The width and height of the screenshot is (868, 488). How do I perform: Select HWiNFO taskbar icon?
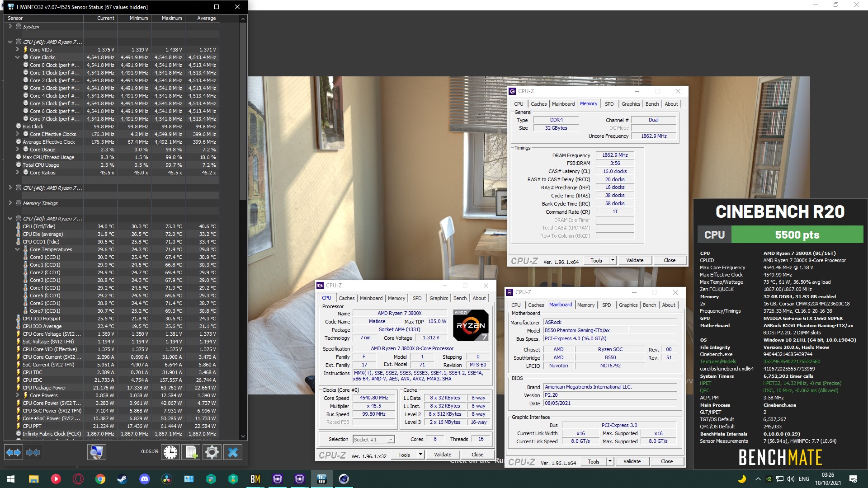322,479
